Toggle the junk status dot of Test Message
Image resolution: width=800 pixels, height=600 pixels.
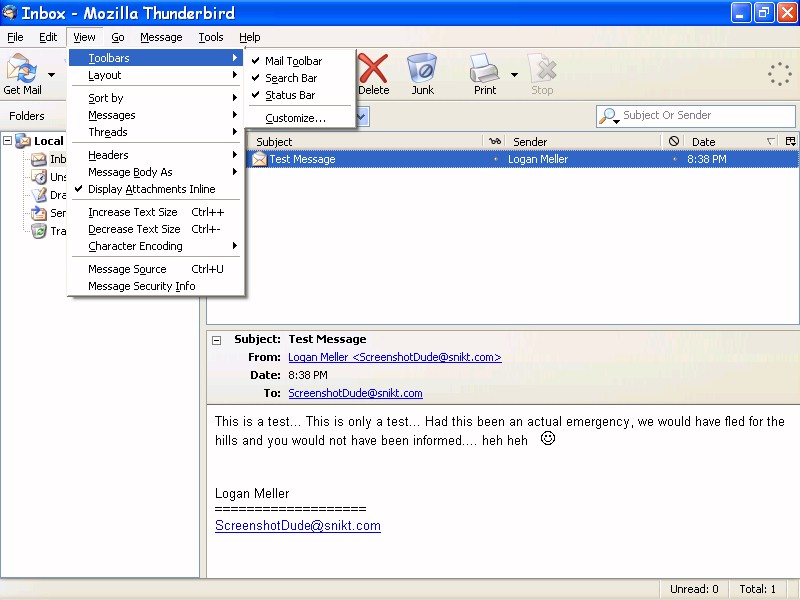(x=674, y=159)
